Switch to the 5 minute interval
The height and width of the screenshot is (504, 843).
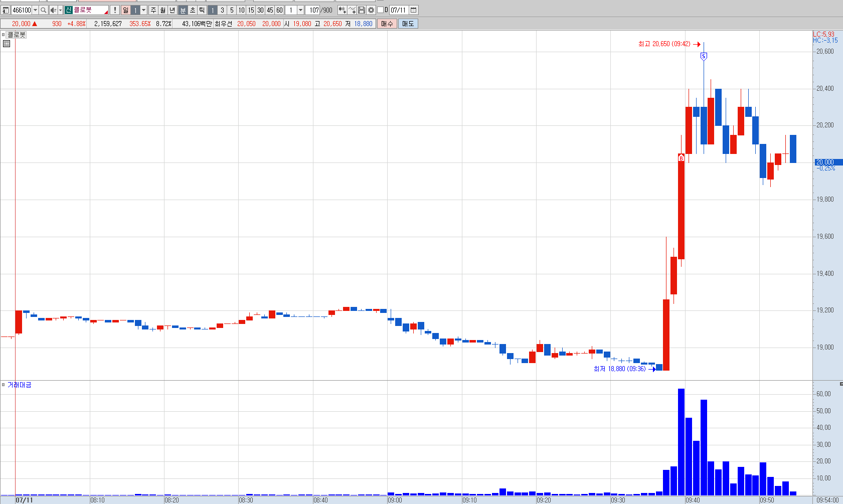[x=232, y=10]
